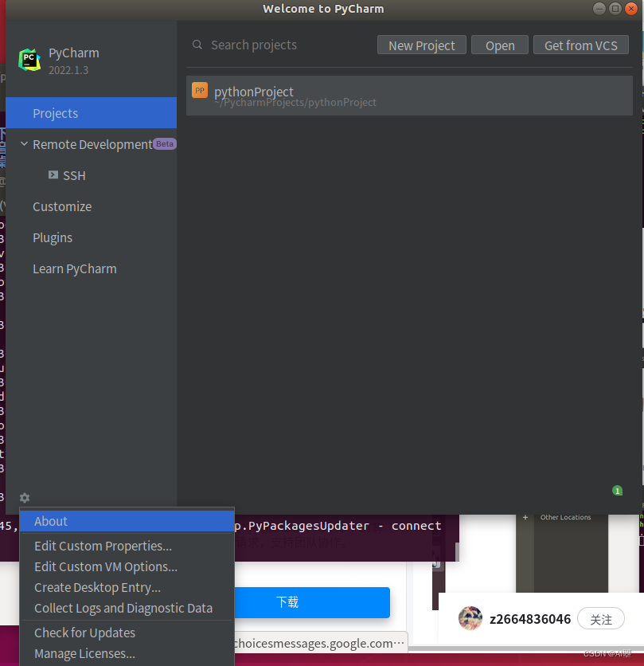Open the settings gear menu icon
This screenshot has height=666, width=644.
[x=25, y=498]
